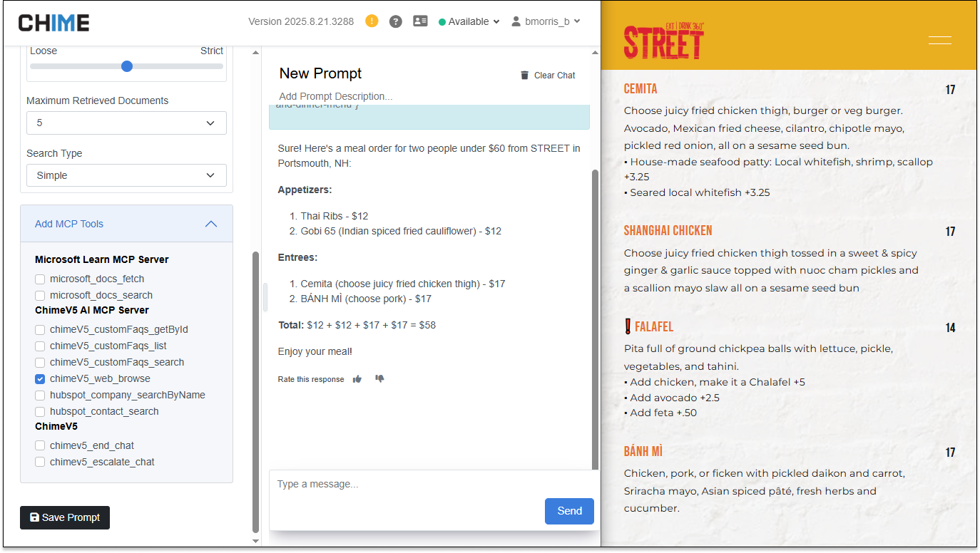Click the thumbs down rating icon
Image resolution: width=980 pixels, height=553 pixels.
coord(379,379)
